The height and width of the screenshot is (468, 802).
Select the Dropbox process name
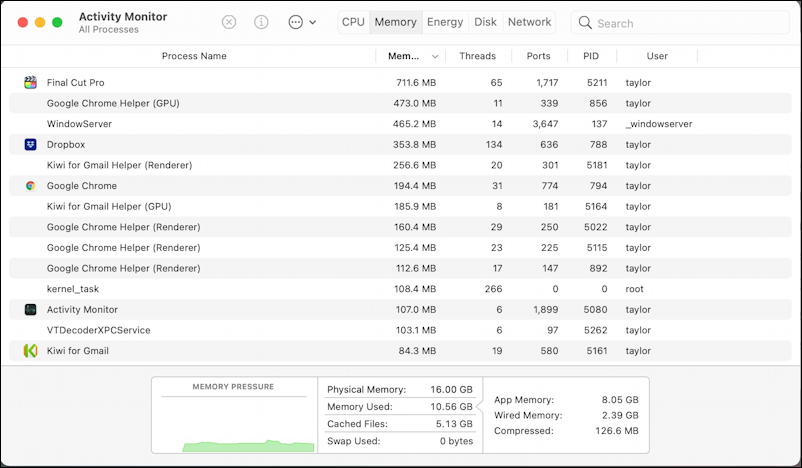point(66,144)
